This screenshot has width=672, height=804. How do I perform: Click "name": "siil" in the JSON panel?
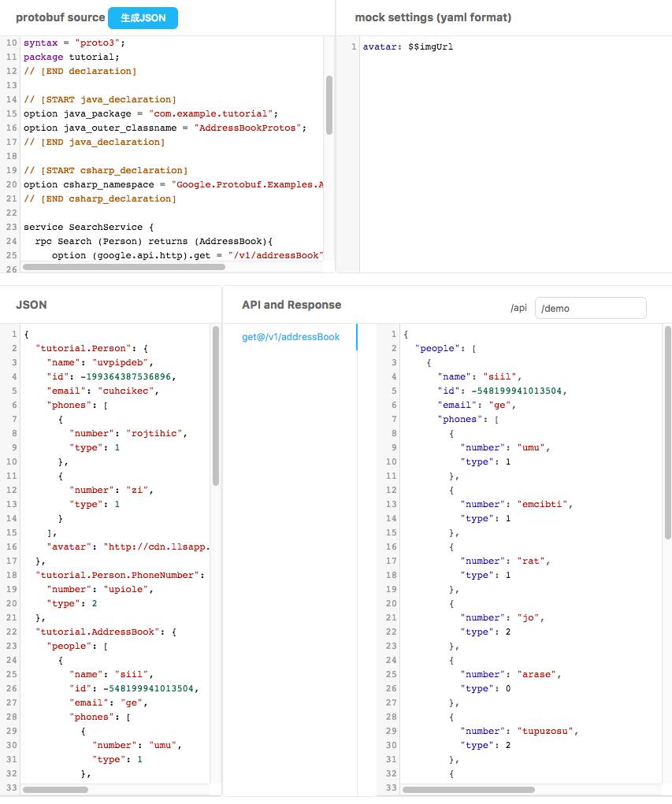(111, 674)
